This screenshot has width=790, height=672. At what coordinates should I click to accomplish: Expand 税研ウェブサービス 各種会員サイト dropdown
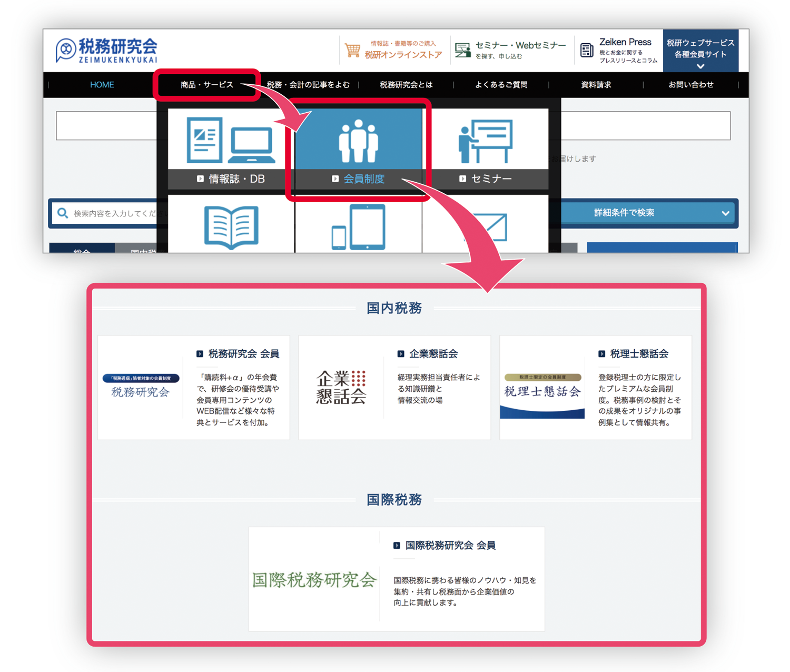click(700, 51)
